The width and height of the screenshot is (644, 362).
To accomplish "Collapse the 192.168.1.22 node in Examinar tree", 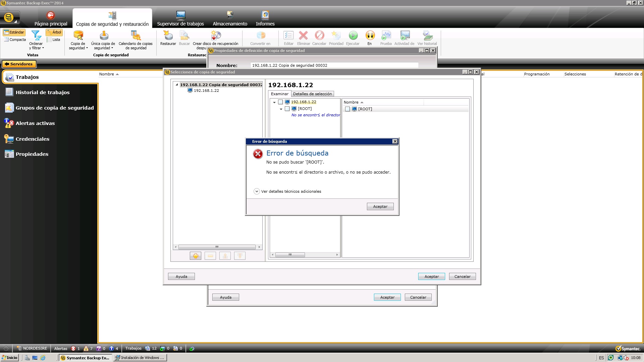I will coord(274,102).
